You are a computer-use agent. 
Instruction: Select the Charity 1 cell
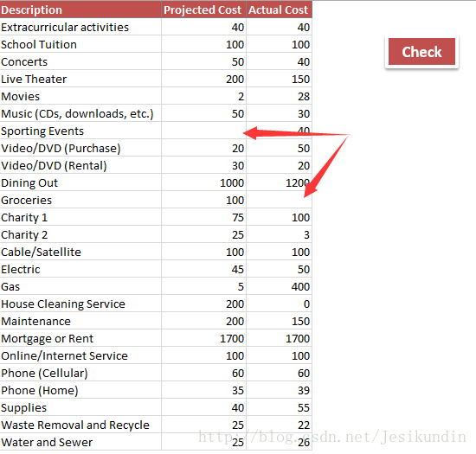point(80,217)
